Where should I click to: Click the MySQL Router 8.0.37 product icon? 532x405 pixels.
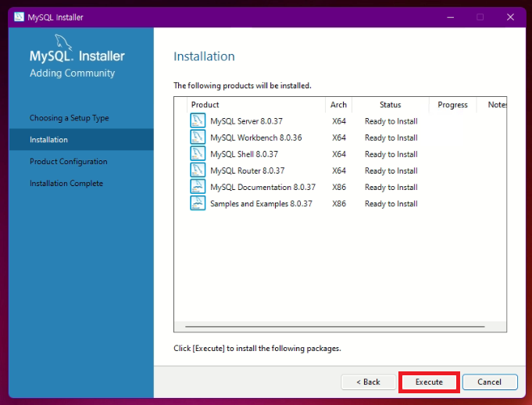[198, 170]
